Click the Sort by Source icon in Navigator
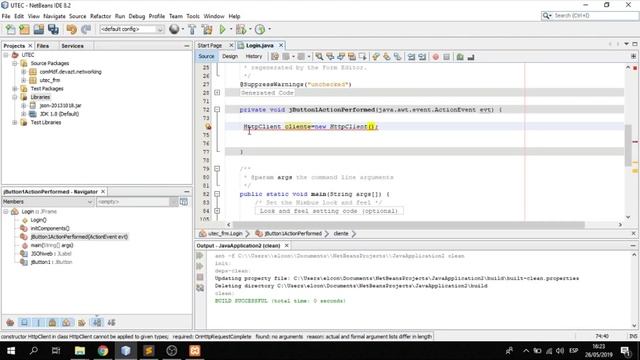This screenshot has width=640, height=360. tap(111, 322)
